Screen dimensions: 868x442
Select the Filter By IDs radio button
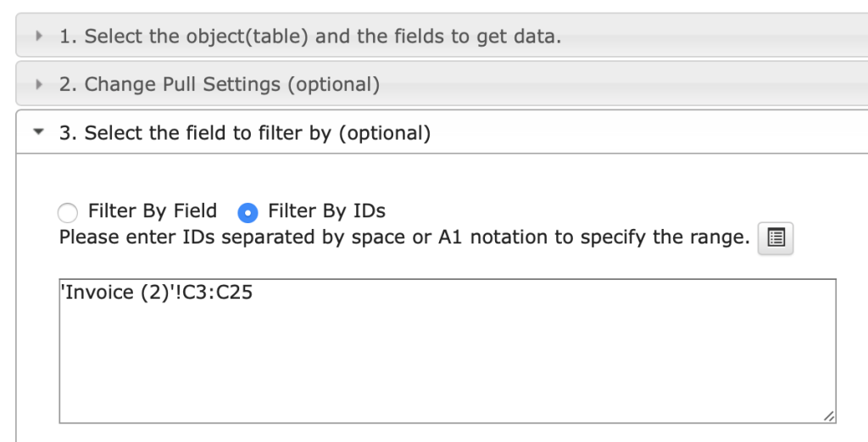click(x=248, y=213)
